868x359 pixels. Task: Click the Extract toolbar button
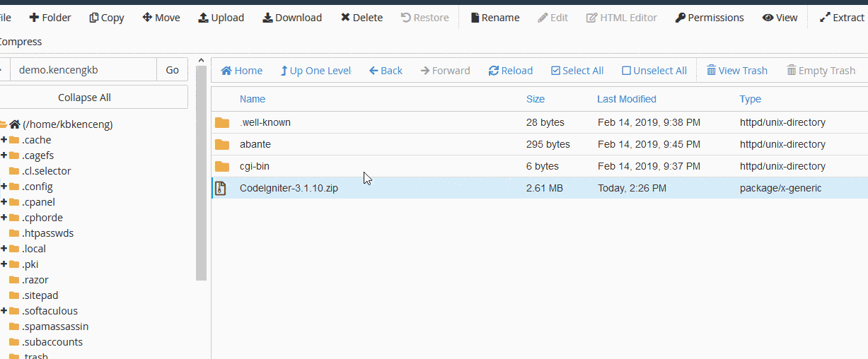click(842, 18)
